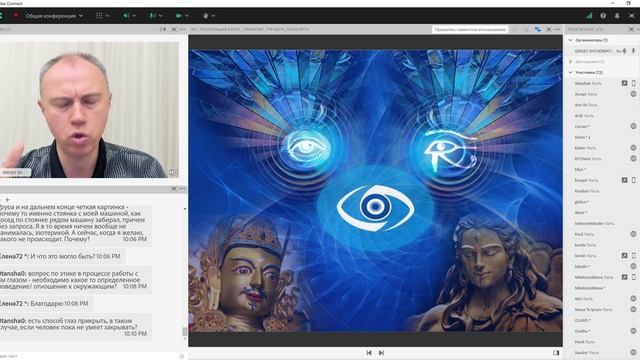This screenshot has height=360, width=640.
Task: Open the speaker options arrow
Action: 134,16
